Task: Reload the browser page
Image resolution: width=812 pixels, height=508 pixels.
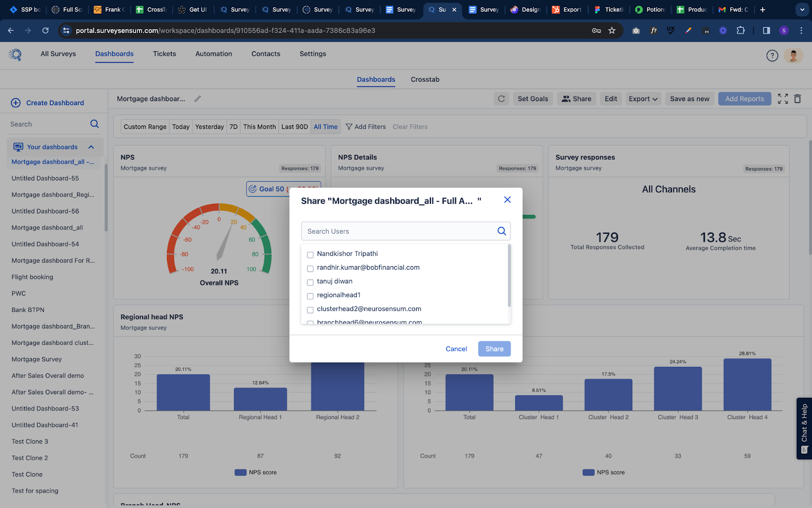Action: (x=45, y=30)
